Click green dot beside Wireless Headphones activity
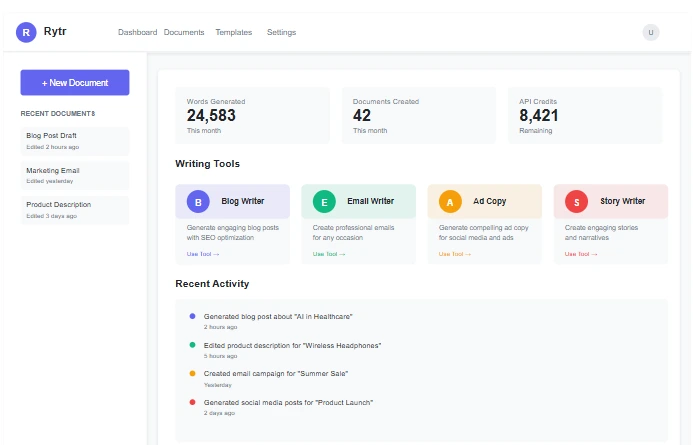 [x=192, y=345]
